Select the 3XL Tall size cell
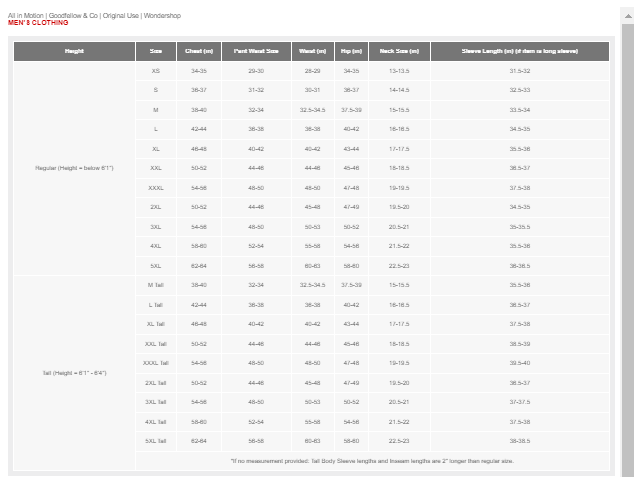The width and height of the screenshot is (634, 477). click(156, 402)
